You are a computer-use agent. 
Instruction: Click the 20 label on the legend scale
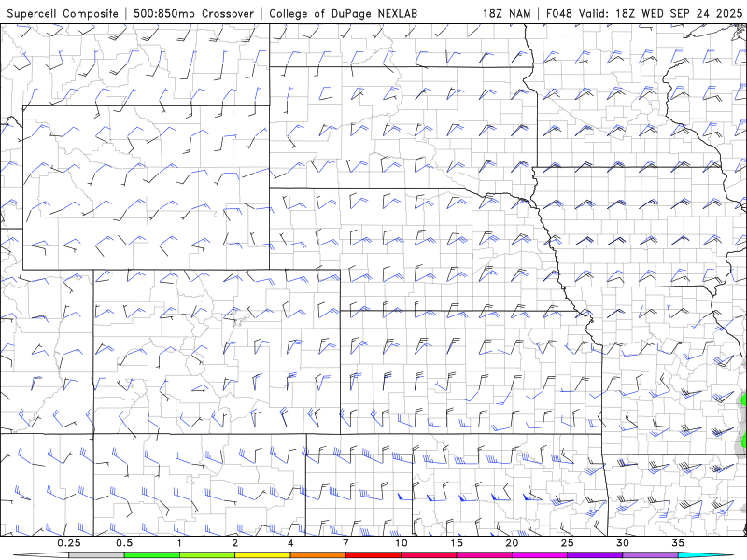[512, 543]
